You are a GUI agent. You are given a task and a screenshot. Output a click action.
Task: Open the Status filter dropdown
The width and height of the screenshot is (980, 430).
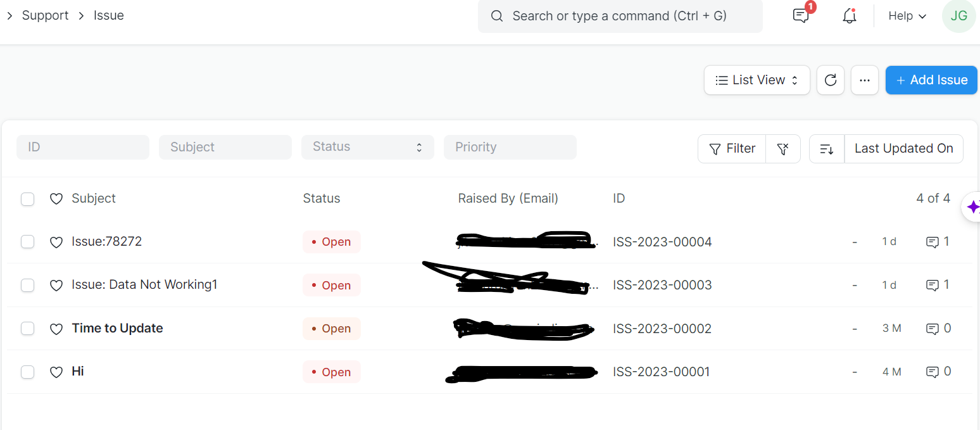[367, 147]
